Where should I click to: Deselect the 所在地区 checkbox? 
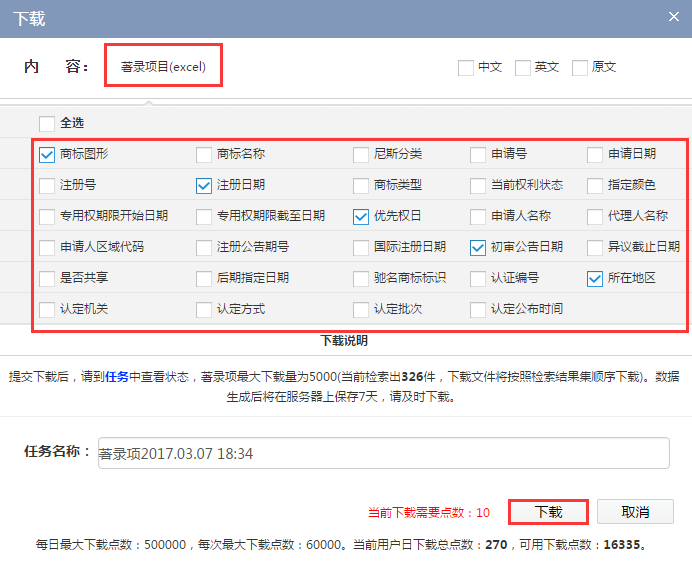595,278
